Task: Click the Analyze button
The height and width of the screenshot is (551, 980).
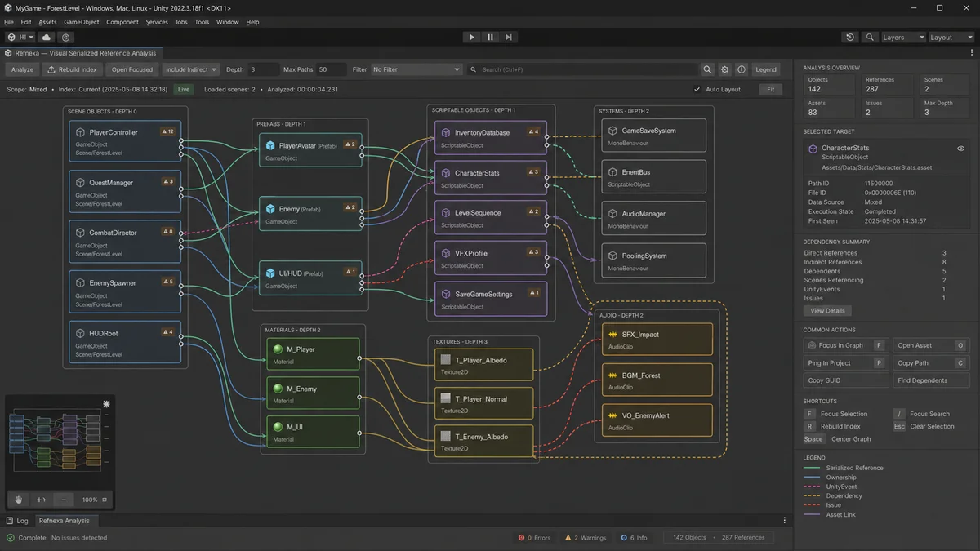Action: (x=22, y=69)
